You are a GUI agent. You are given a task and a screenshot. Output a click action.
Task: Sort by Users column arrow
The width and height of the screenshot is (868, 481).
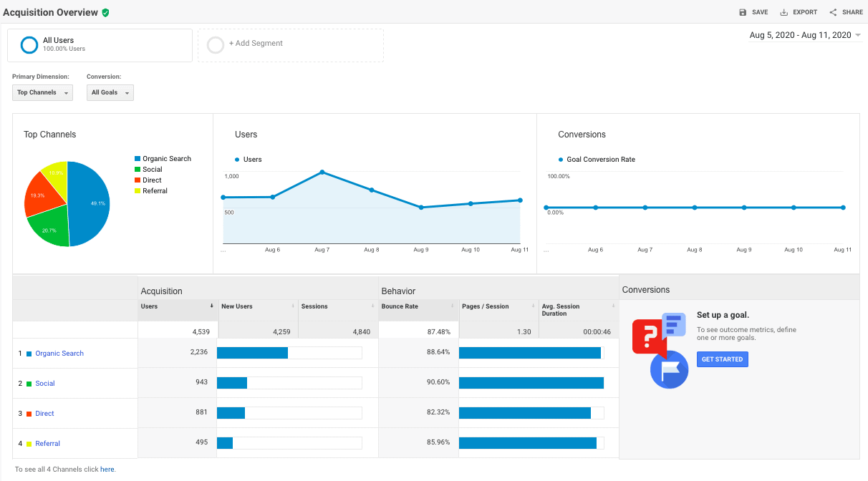coord(211,306)
